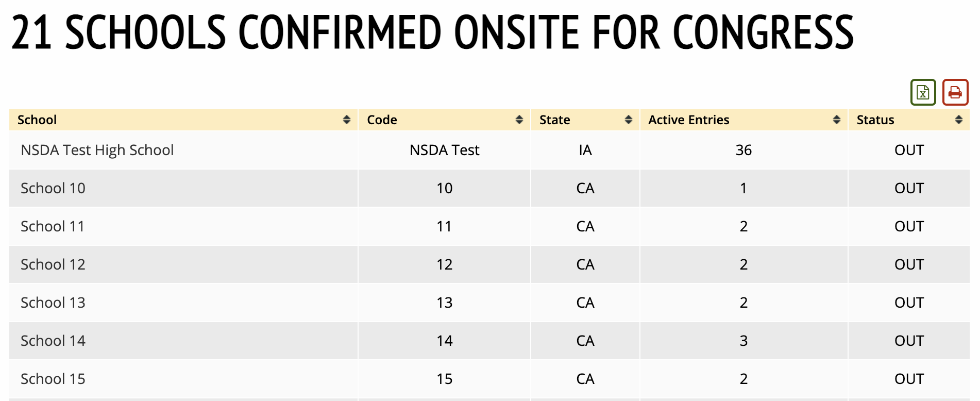Sort table by Code column arrows

[519, 120]
